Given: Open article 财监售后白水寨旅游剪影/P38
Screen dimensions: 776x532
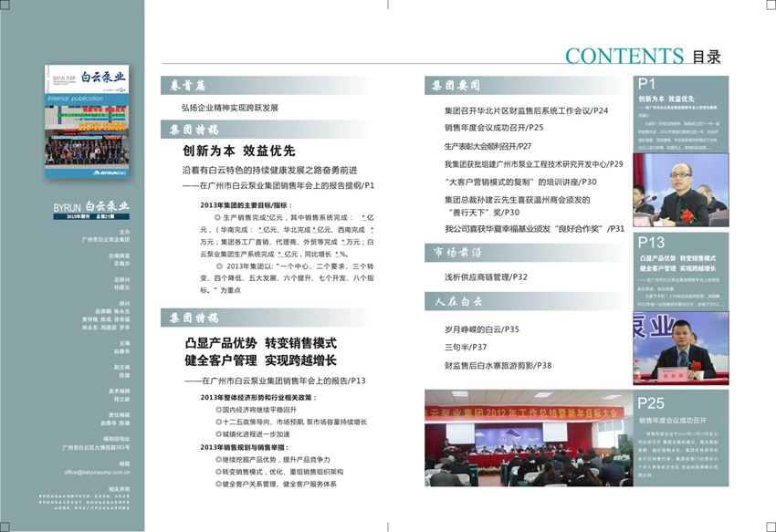Looking at the screenshot, I should 498,365.
